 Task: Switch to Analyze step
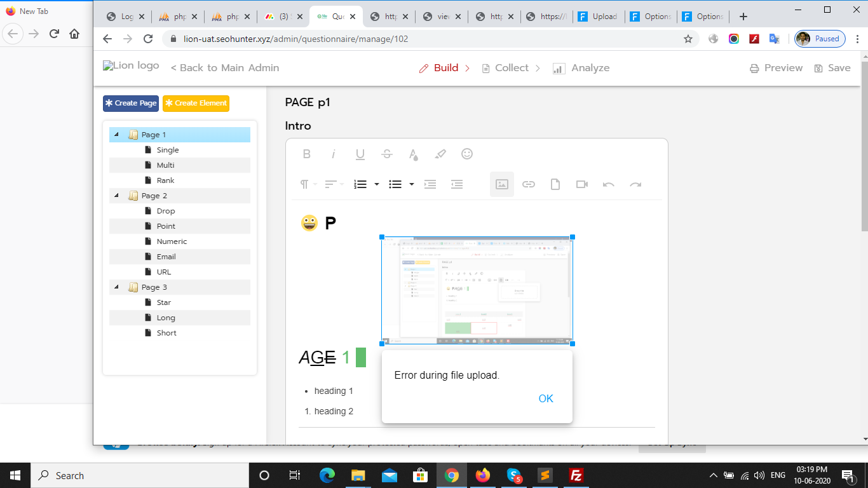click(581, 68)
